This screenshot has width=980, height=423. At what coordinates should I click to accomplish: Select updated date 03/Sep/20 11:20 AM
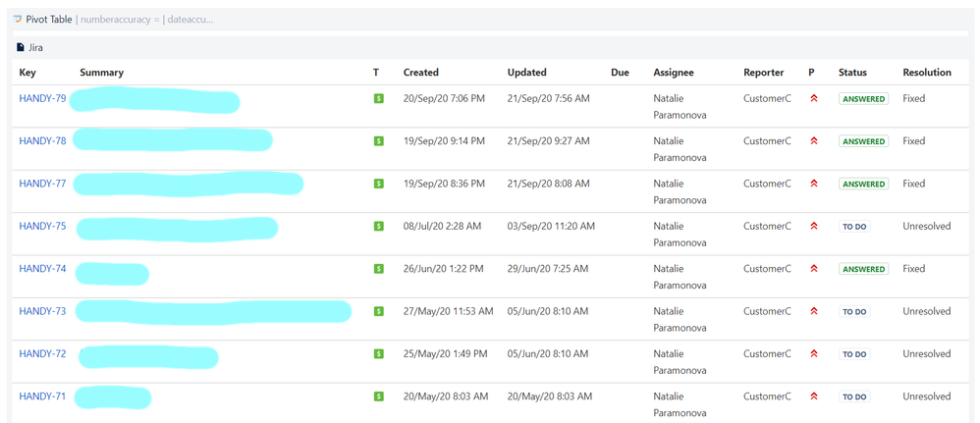(551, 226)
